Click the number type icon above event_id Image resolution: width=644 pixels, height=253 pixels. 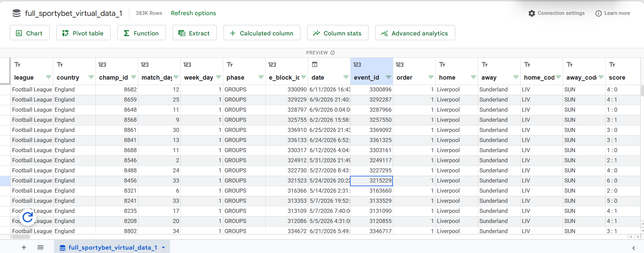click(x=357, y=64)
